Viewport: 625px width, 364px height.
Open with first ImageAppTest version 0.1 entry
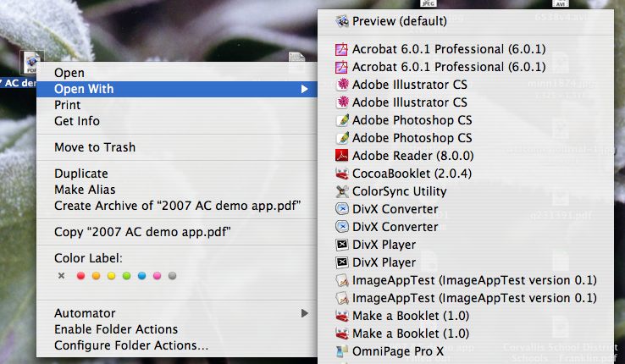pyautogui.click(x=466, y=280)
